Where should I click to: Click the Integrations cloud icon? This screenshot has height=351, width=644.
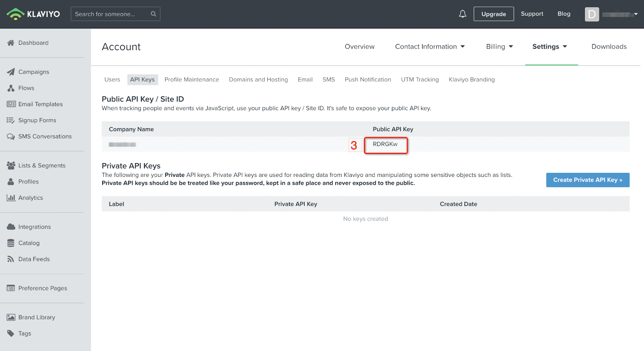[x=11, y=227]
